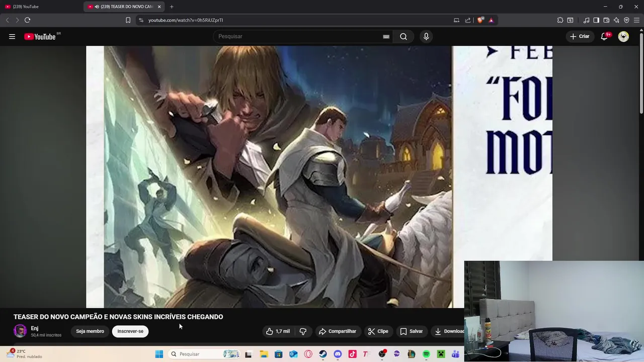Create a Clipe of the video

378,331
